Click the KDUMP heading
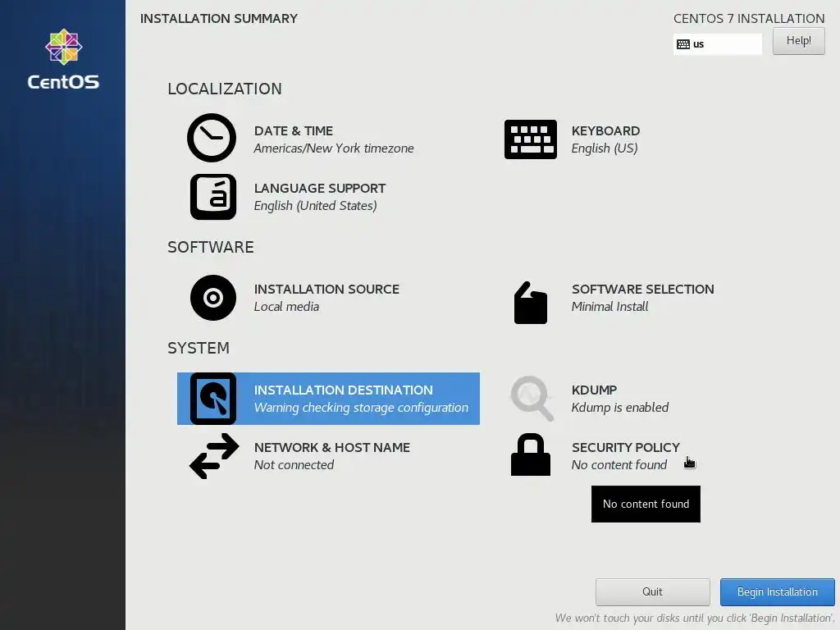840x630 pixels. [594, 390]
